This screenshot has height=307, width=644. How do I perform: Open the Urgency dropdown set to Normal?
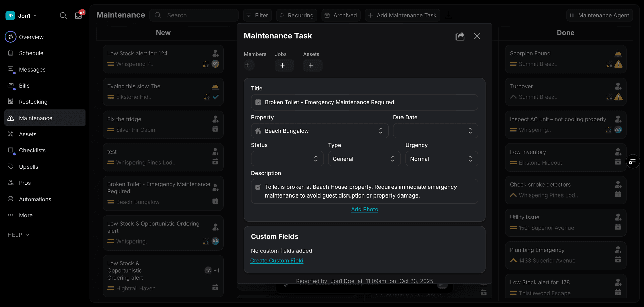441,159
